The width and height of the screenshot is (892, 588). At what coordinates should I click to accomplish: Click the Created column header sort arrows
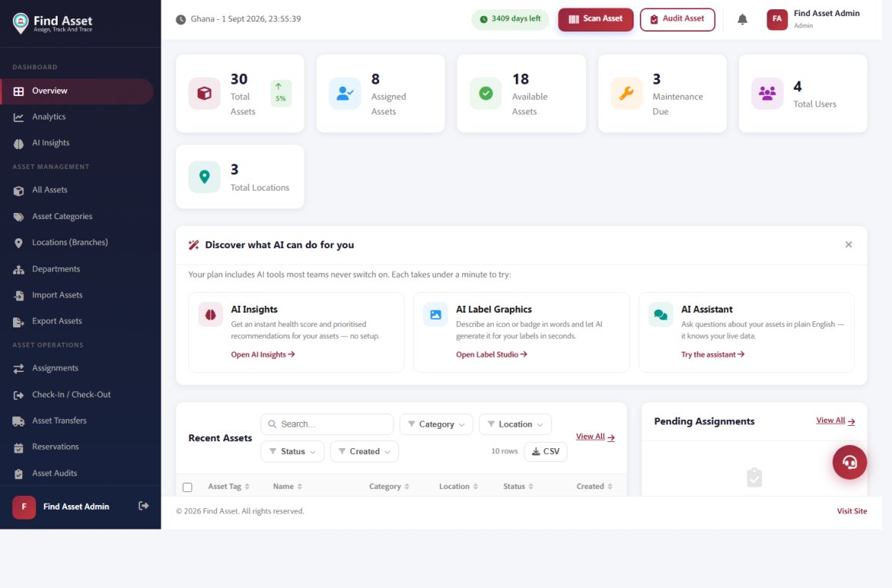[x=610, y=487]
